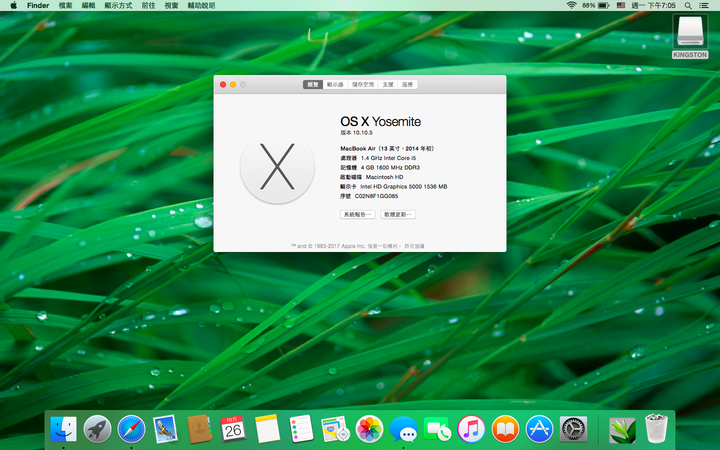Viewport: 720px width, 450px height.
Task: Open the Apple menu
Action: click(x=13, y=6)
